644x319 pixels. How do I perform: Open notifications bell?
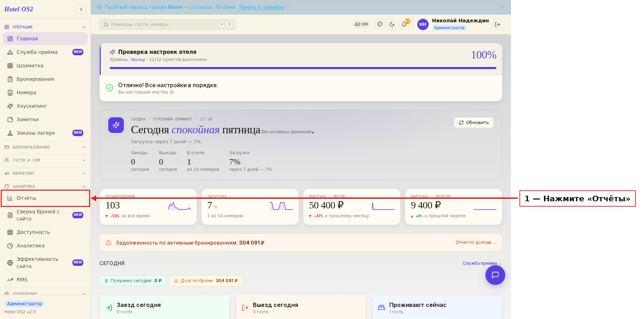404,24
